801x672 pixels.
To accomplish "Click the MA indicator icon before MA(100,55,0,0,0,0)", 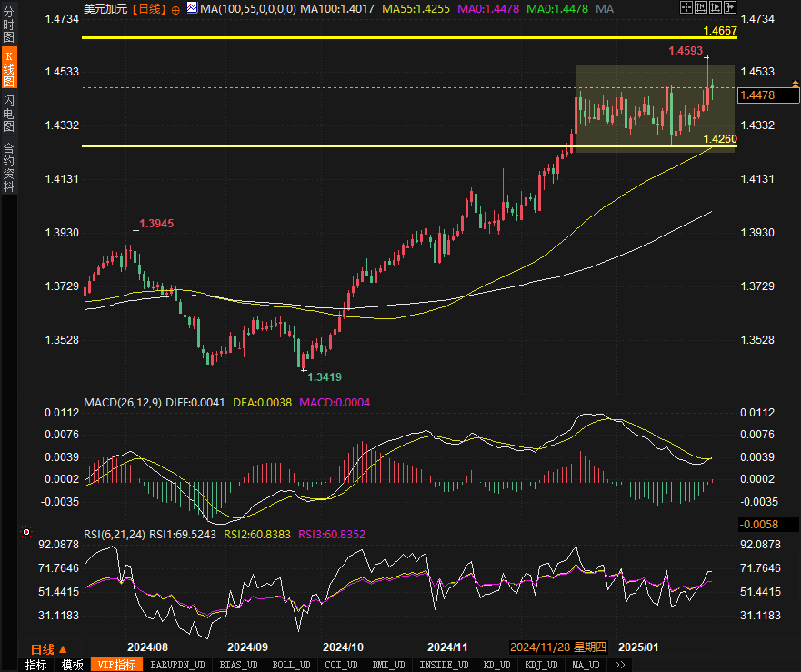I will click(x=192, y=8).
